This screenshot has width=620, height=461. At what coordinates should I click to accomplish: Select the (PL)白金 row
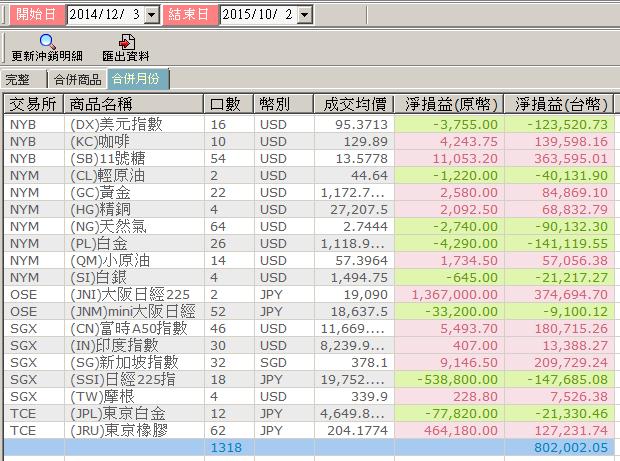pyautogui.click(x=309, y=244)
